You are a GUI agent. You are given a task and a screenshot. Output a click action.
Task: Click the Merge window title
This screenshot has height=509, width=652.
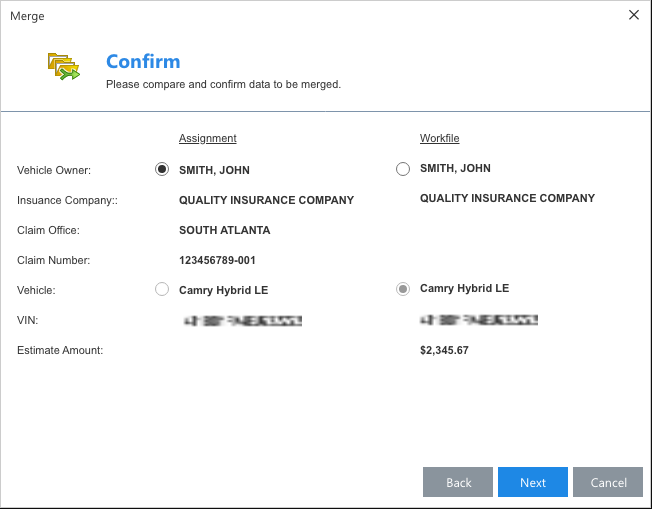[27, 16]
